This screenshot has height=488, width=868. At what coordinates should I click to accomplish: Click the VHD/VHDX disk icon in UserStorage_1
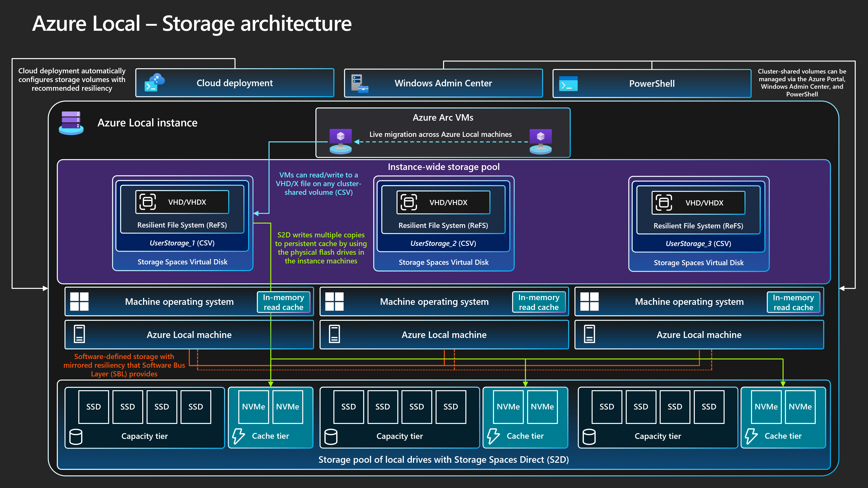(x=148, y=202)
